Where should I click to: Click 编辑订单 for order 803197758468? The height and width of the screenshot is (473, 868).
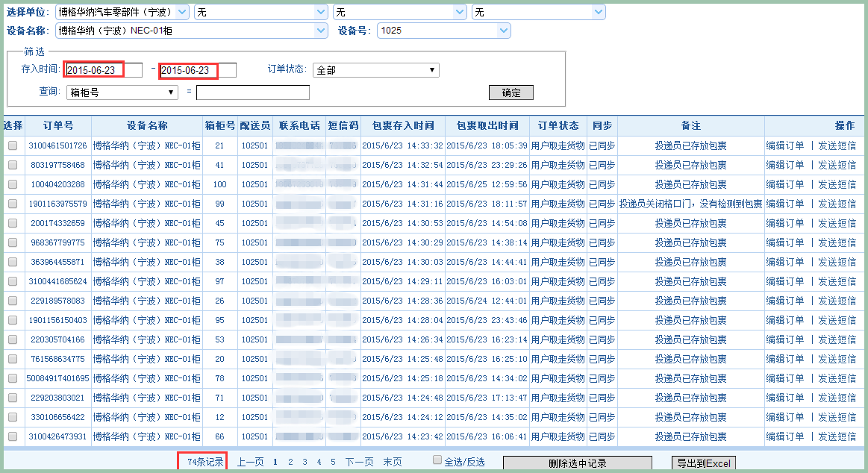pos(785,166)
